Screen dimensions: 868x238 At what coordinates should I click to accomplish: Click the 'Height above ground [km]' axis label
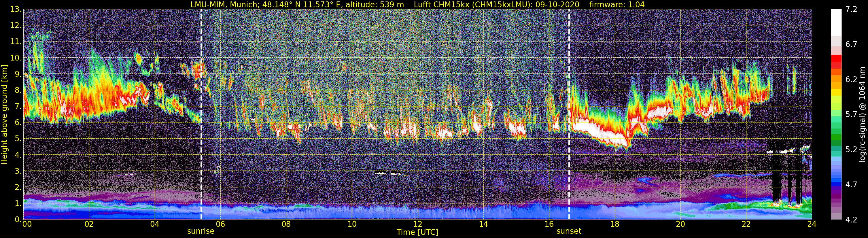[4, 114]
